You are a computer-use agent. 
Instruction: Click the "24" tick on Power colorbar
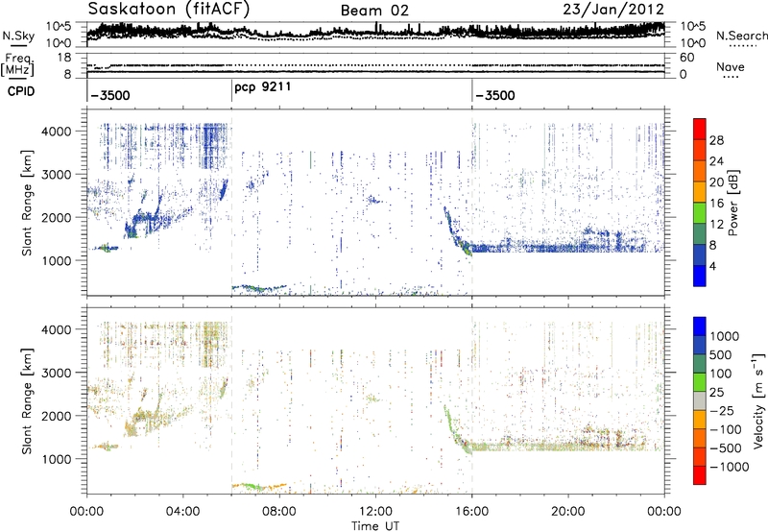click(716, 161)
